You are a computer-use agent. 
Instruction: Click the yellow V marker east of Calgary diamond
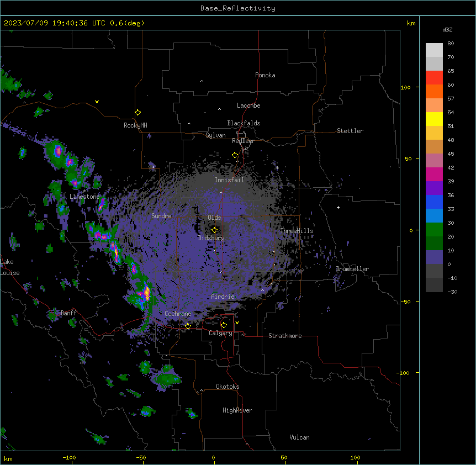pos(237,323)
